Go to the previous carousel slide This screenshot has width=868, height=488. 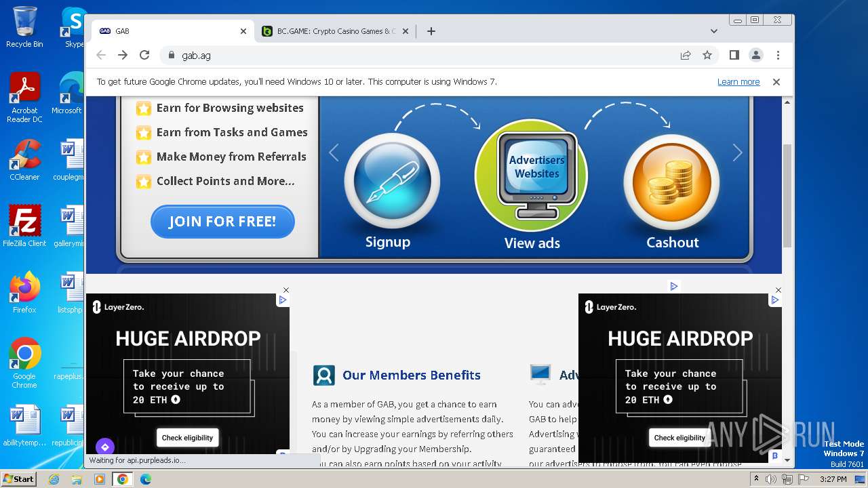tap(334, 152)
